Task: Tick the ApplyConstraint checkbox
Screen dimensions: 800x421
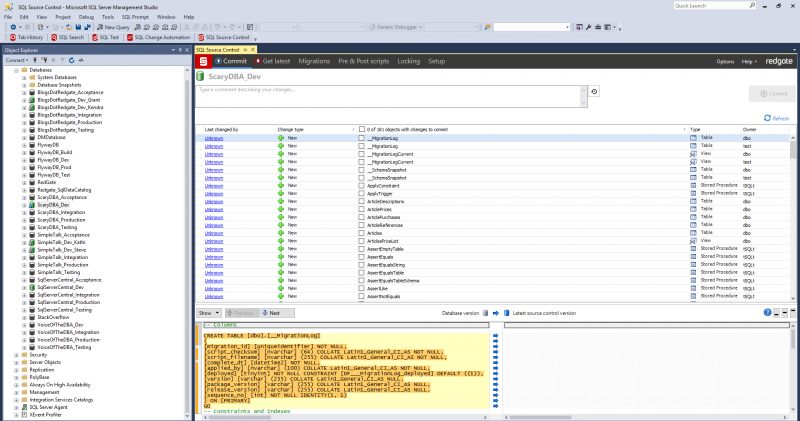Action: [361, 186]
